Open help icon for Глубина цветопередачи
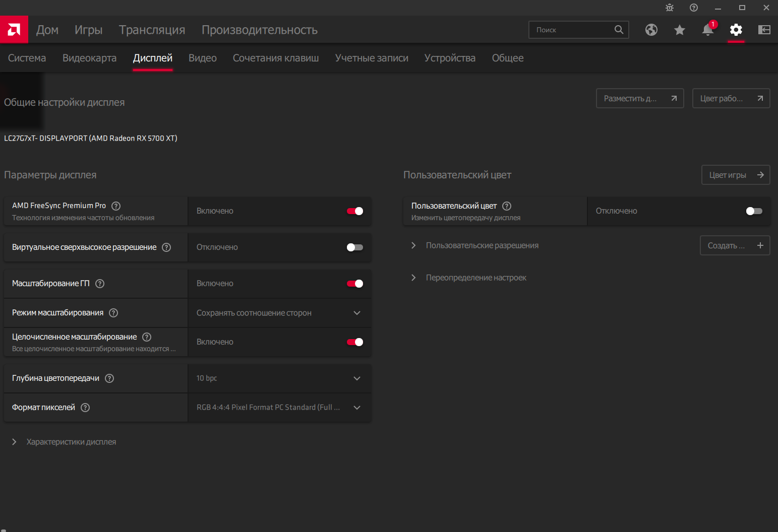This screenshot has width=778, height=532. coord(109,378)
